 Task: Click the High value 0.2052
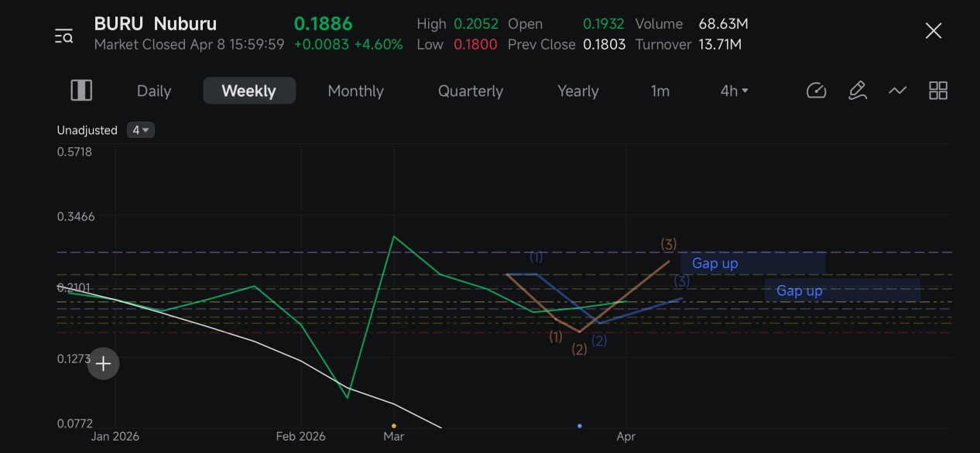(476, 24)
